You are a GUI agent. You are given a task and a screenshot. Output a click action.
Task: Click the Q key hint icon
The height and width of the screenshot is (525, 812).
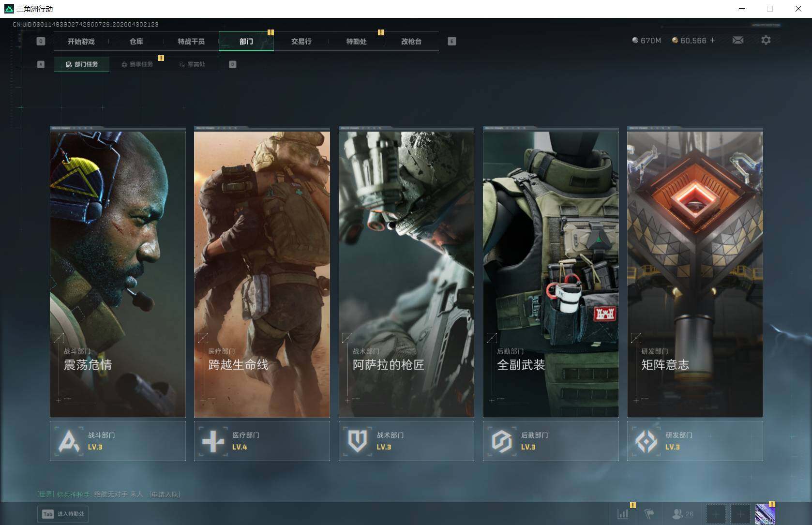coord(41,41)
